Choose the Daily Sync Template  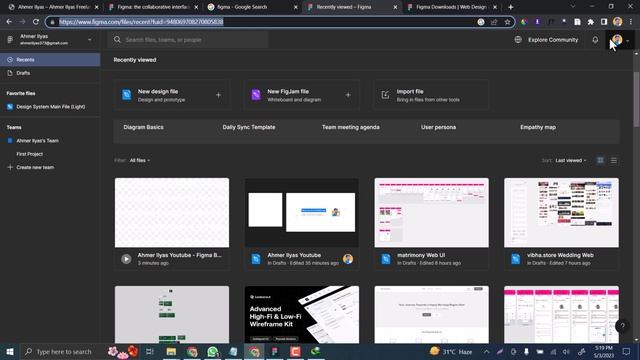(x=249, y=127)
